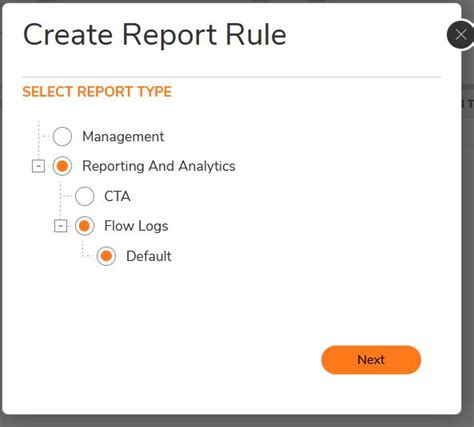Screen dimensions: 474x427
Task: Click the Management label text
Action: [123, 137]
